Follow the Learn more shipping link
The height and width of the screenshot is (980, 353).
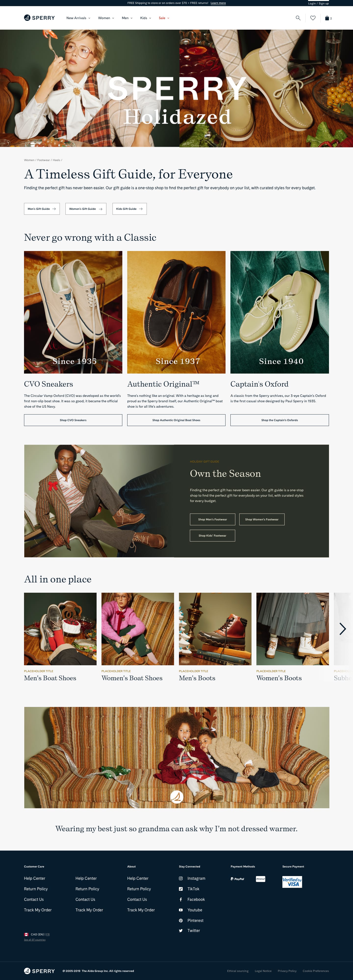click(218, 3)
